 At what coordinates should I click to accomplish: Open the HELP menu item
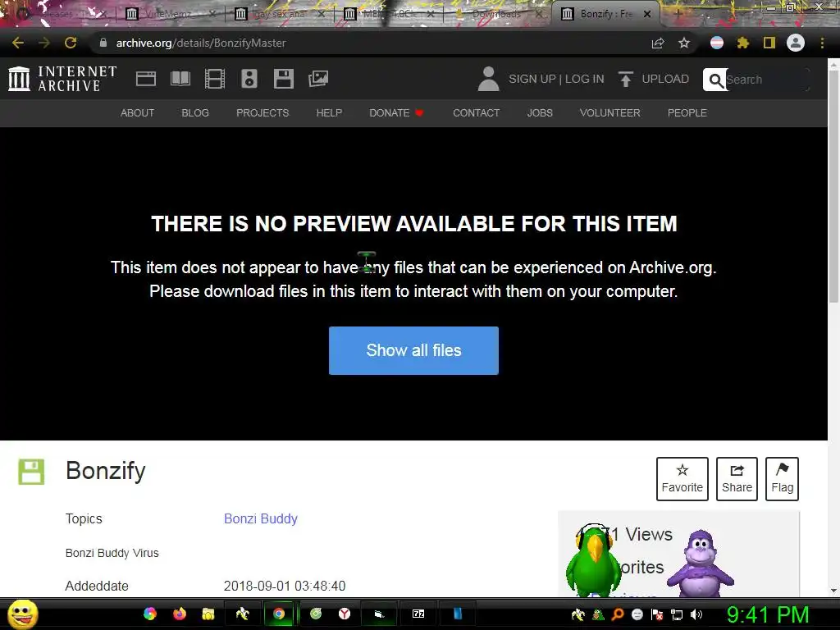[329, 113]
